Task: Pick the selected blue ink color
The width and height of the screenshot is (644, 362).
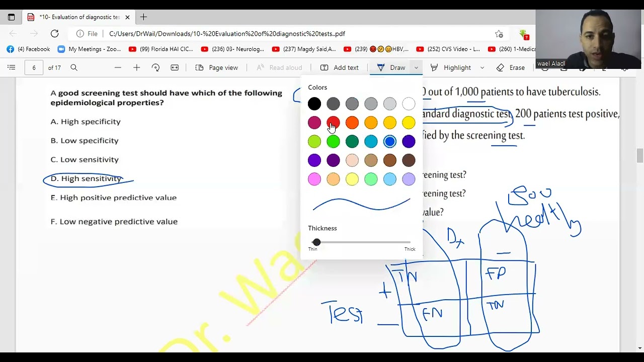Action: [x=390, y=142]
